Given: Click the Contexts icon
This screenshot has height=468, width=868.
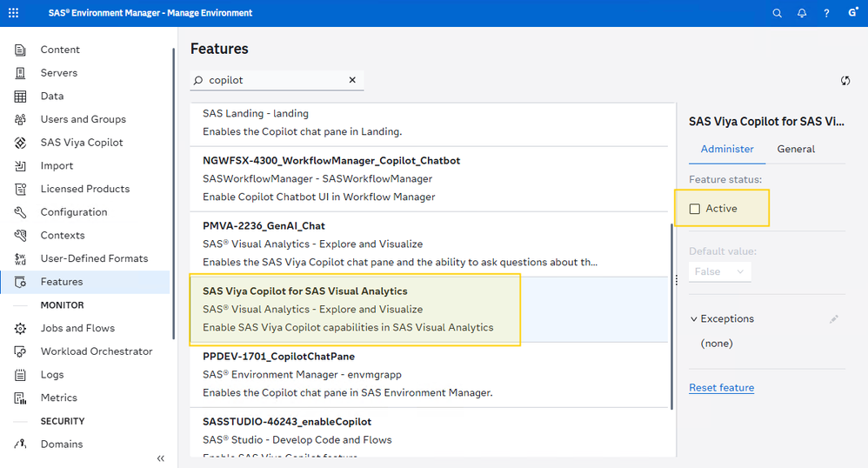Looking at the screenshot, I should (x=20, y=236).
